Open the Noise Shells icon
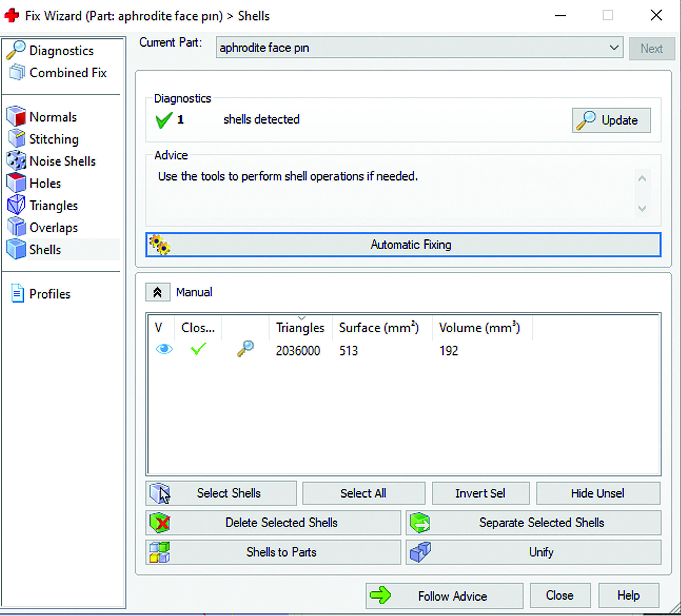681x616 pixels. (x=16, y=161)
